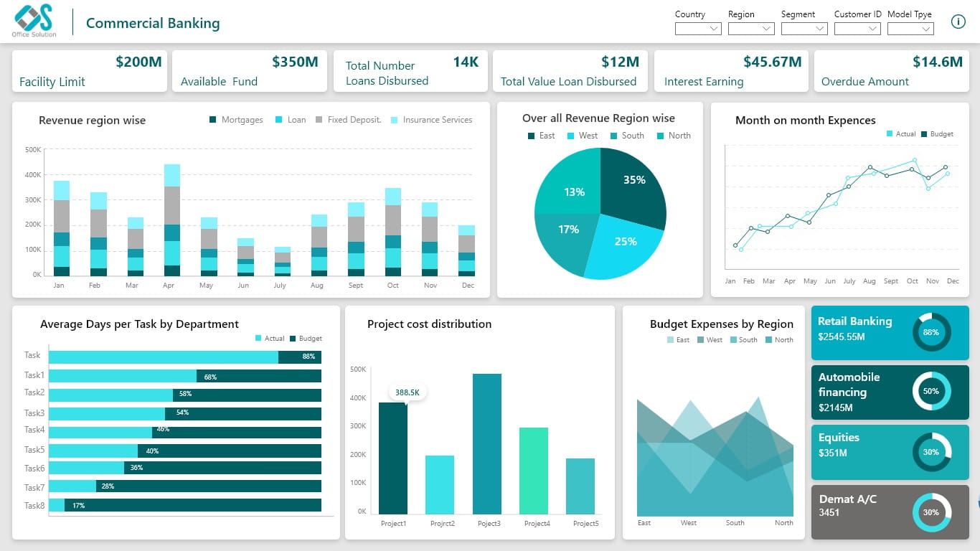Screen dimensions: 980x551
Task: Click the Project3 bar in cost chart
Action: [487, 443]
